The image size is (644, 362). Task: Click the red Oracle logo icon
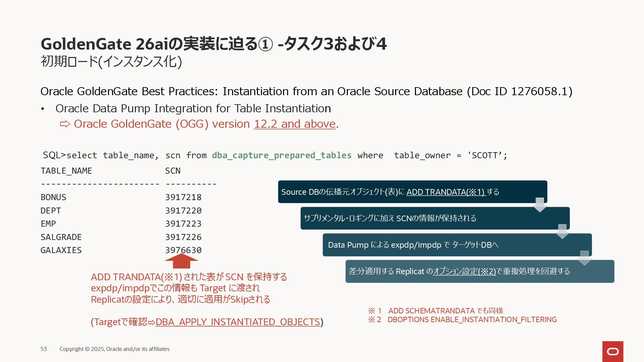[612, 351]
